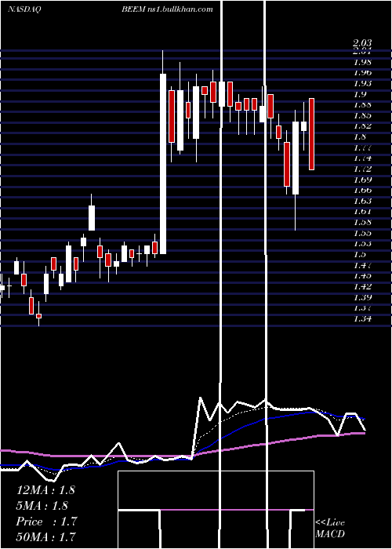Click the 1.88 price axis label
392x549 pixels.
click(362, 104)
